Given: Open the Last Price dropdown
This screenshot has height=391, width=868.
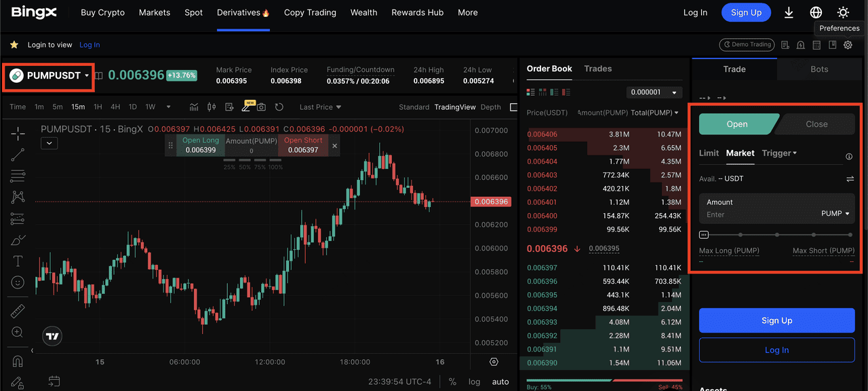Looking at the screenshot, I should (321, 107).
